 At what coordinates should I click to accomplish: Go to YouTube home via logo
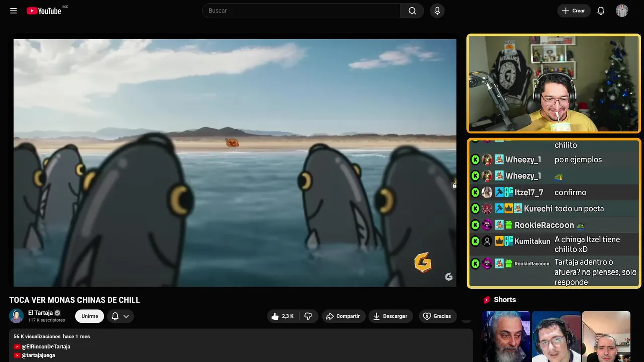click(44, 11)
